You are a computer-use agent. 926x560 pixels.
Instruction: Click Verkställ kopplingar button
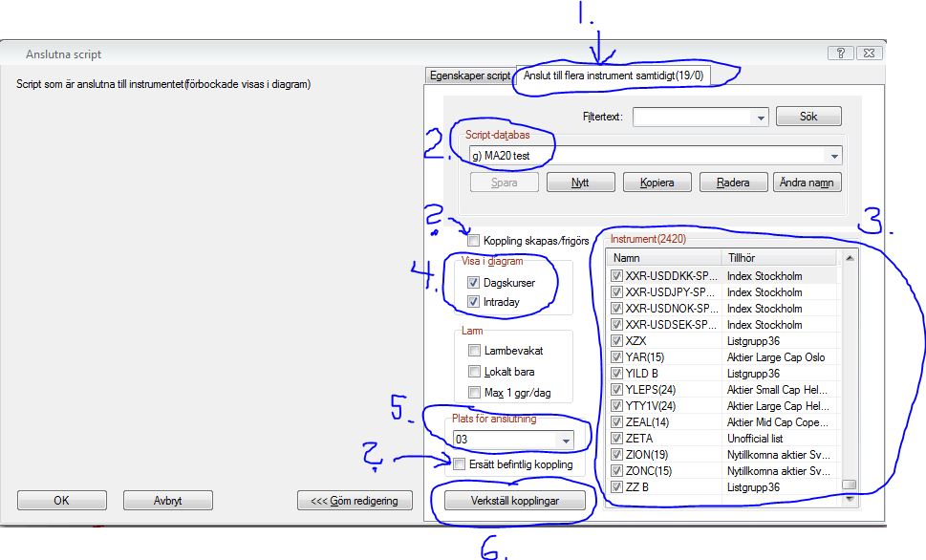[514, 501]
